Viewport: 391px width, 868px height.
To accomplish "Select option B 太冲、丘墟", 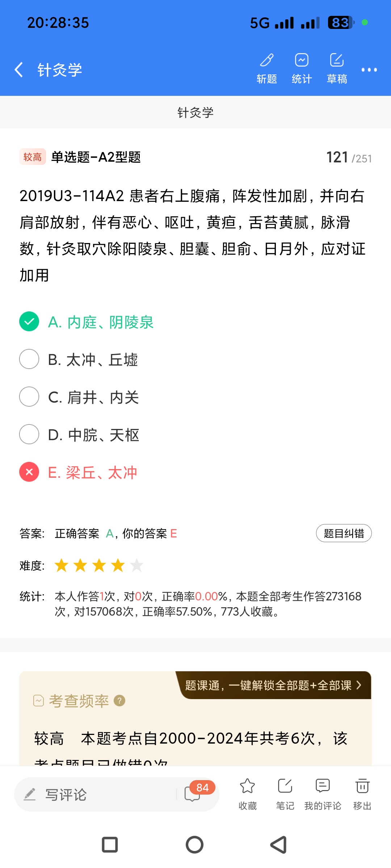I will coord(29,359).
